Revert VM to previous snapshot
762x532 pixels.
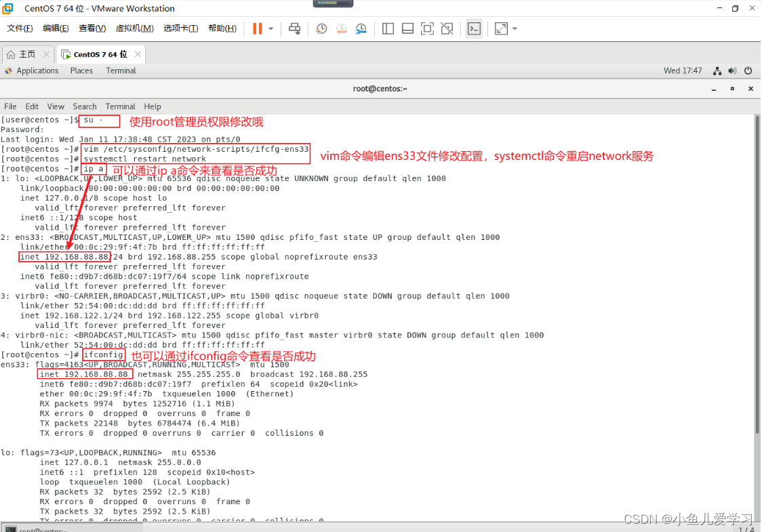(x=342, y=28)
